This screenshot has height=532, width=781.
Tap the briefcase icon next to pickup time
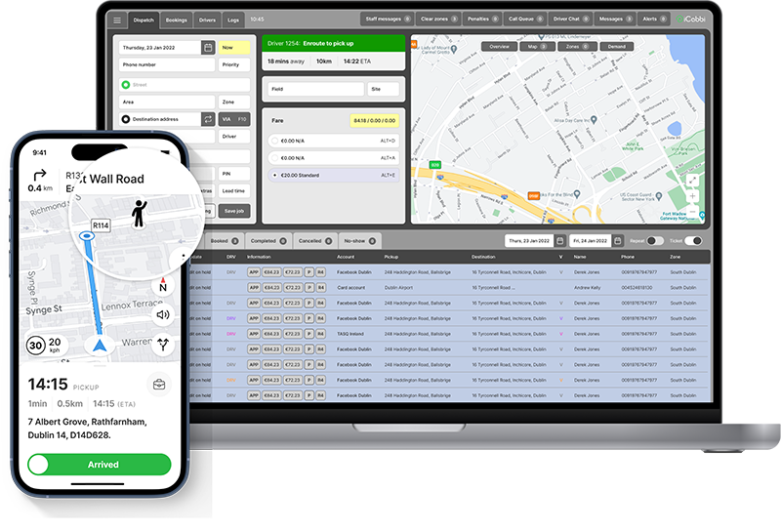pyautogui.click(x=157, y=385)
